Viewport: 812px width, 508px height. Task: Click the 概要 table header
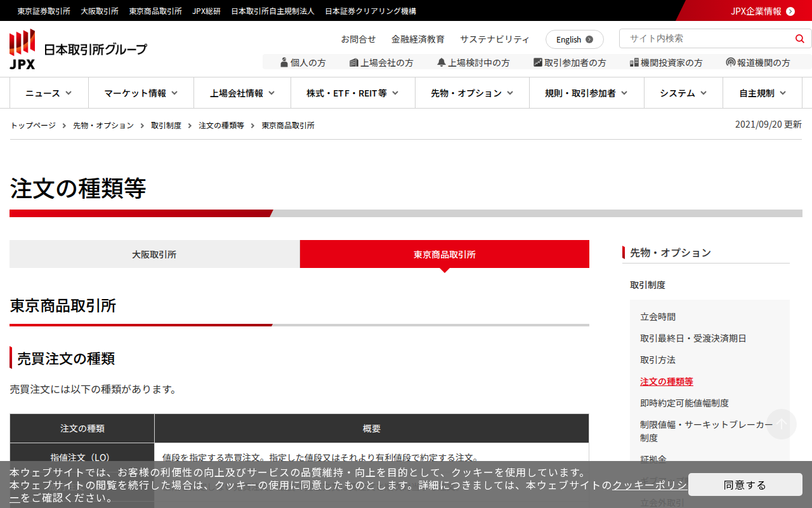pyautogui.click(x=372, y=429)
